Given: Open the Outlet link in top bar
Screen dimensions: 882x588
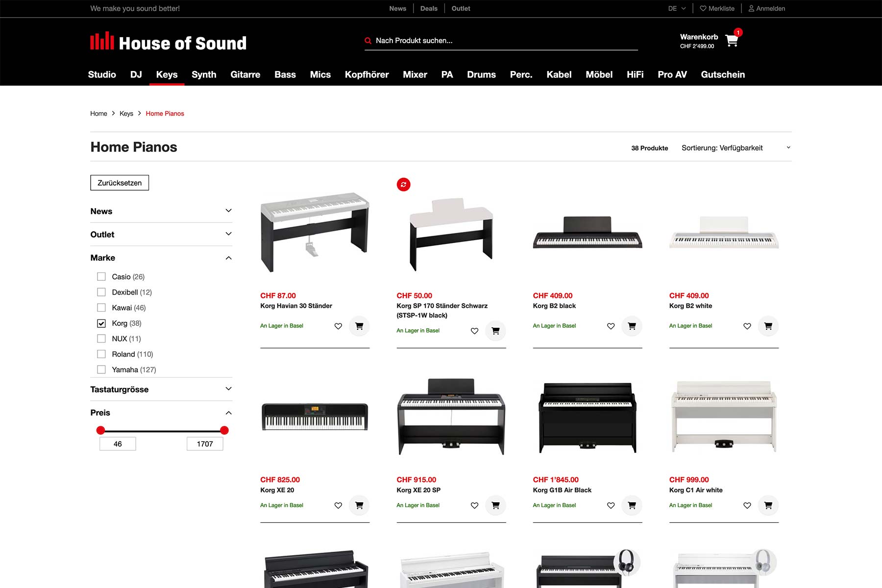Looking at the screenshot, I should [x=461, y=8].
